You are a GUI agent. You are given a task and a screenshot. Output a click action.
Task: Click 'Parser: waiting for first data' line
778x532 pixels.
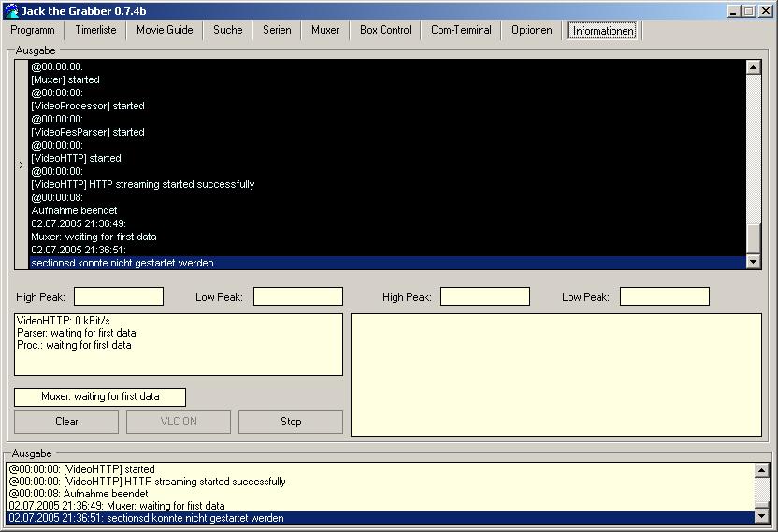77,333
